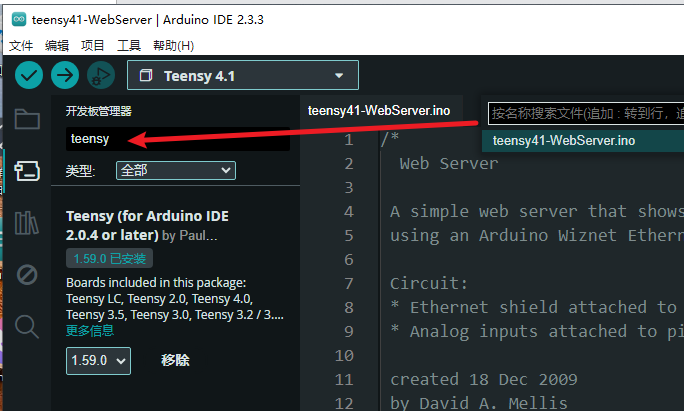
Task: Click the Teensy (for Arduino IDE package title
Action: point(147,226)
